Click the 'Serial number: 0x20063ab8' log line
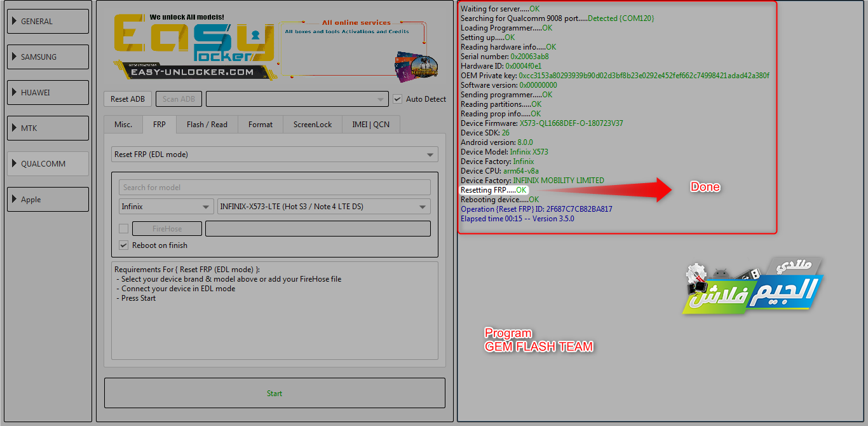Screen dimensions: 868x426 pos(505,57)
